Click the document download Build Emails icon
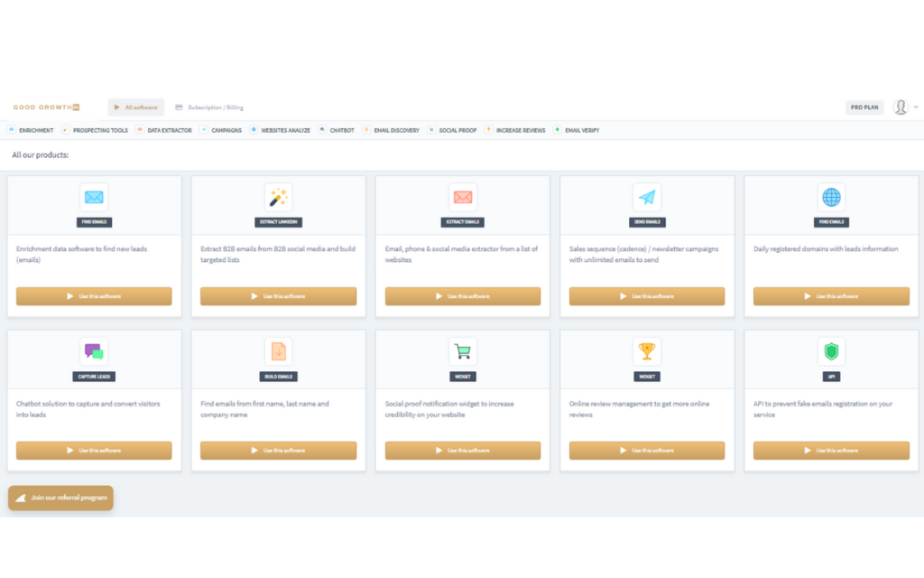Screen dimensions: 924x578 click(x=278, y=351)
